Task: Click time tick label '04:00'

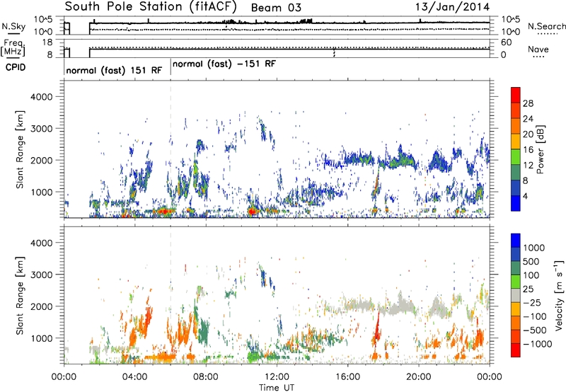Action: pyautogui.click(x=134, y=377)
